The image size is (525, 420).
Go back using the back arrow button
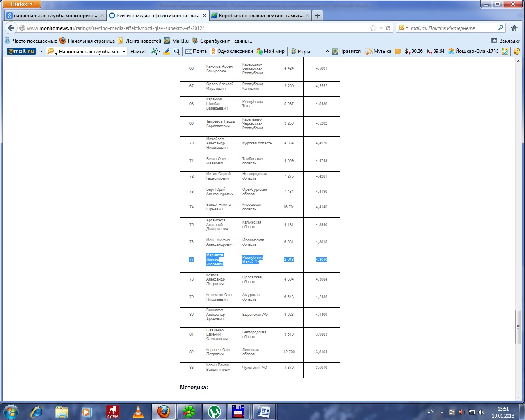(11, 28)
